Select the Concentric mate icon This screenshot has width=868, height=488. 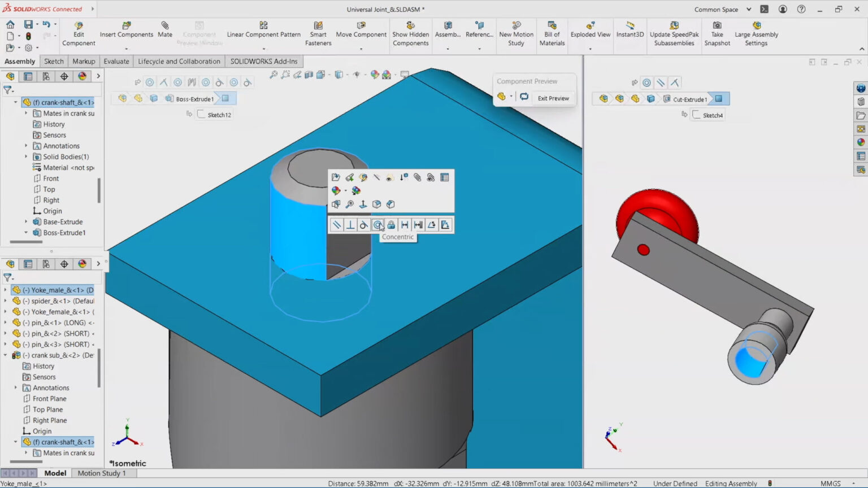377,224
